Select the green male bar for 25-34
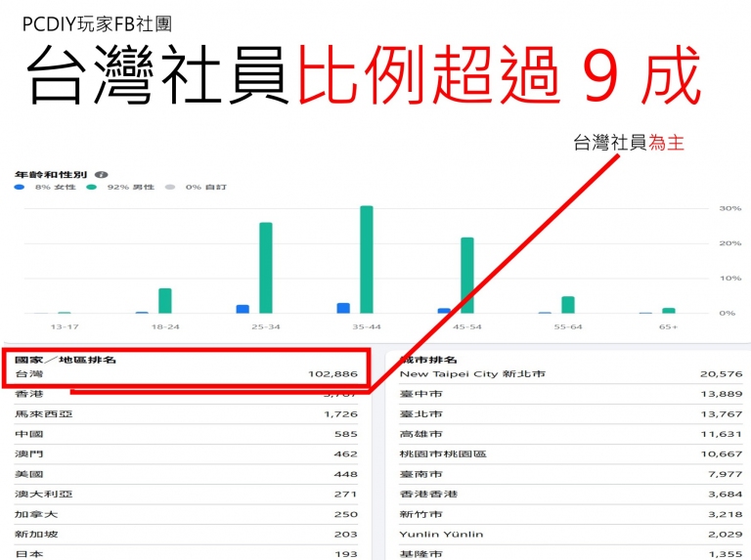This screenshot has width=751, height=560. [265, 268]
